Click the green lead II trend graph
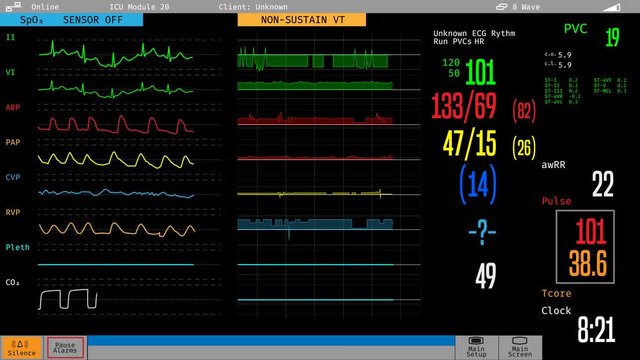 coord(313,59)
